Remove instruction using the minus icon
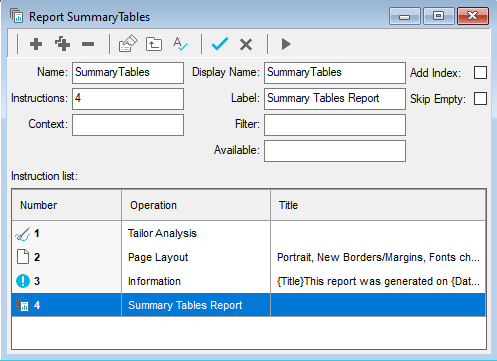The image size is (497, 361). 88,44
